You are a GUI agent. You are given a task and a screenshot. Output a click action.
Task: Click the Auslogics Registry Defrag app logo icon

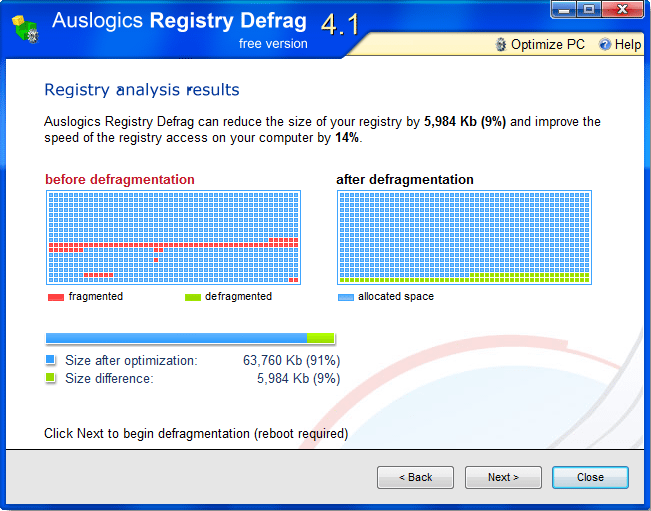point(25,29)
